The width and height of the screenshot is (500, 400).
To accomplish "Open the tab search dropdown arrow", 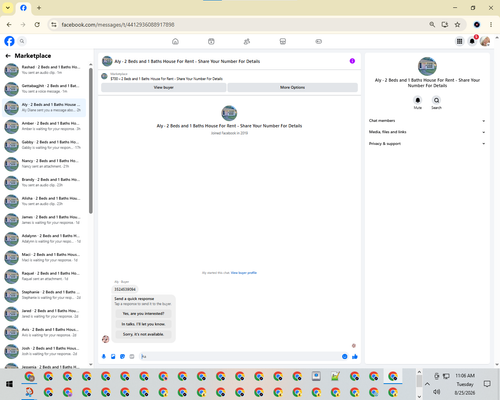I will [x=8, y=8].
